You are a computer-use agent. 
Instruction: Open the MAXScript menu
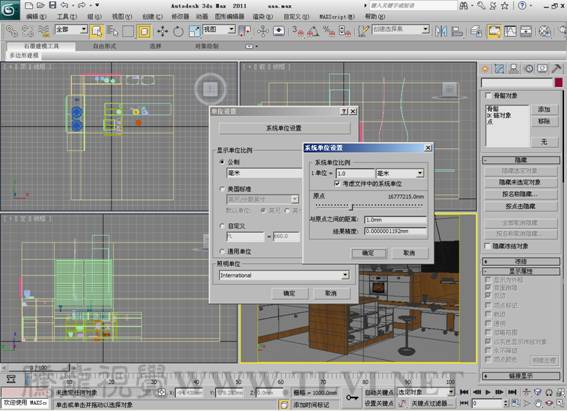click(337, 17)
